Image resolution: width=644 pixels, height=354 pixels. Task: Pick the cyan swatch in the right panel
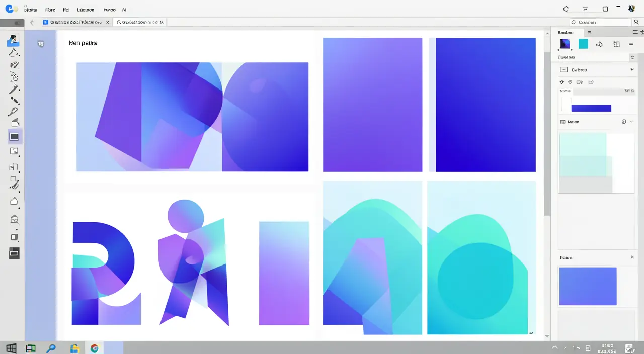pyautogui.click(x=583, y=44)
